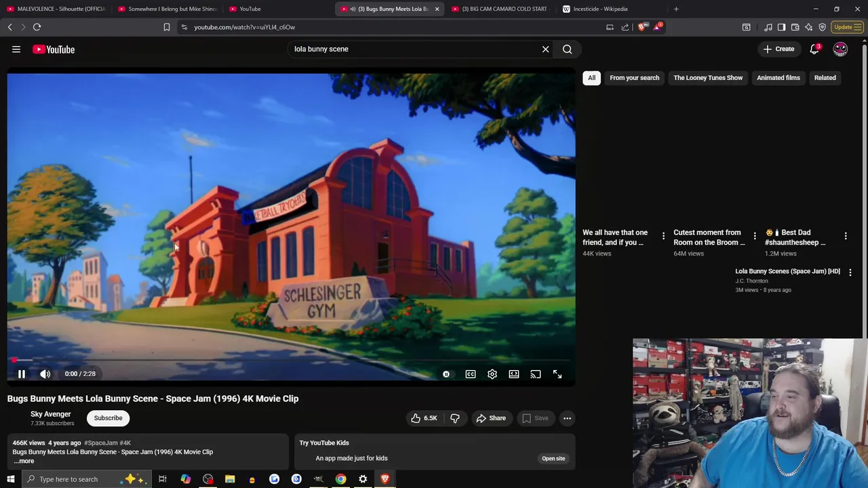Select the All filter chip
Viewport: 868px width, 488px height.
click(x=591, y=78)
